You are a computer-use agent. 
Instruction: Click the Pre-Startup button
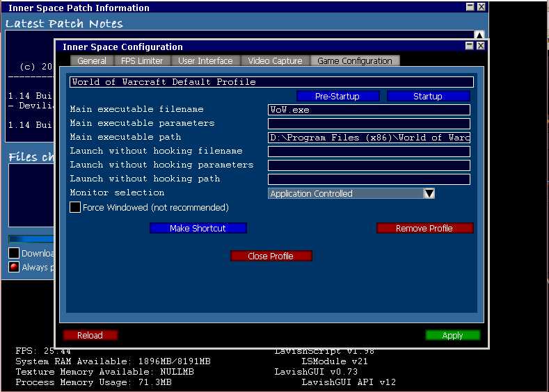click(x=337, y=96)
